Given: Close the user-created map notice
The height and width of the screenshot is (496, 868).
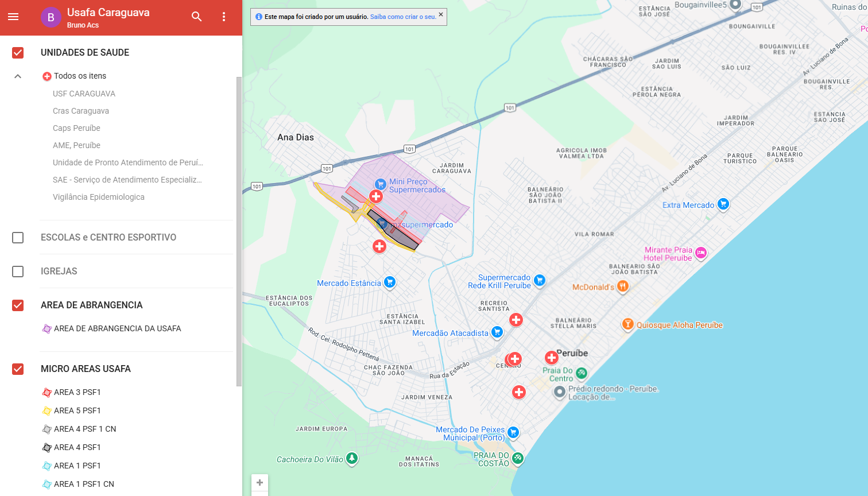Looking at the screenshot, I should (441, 14).
